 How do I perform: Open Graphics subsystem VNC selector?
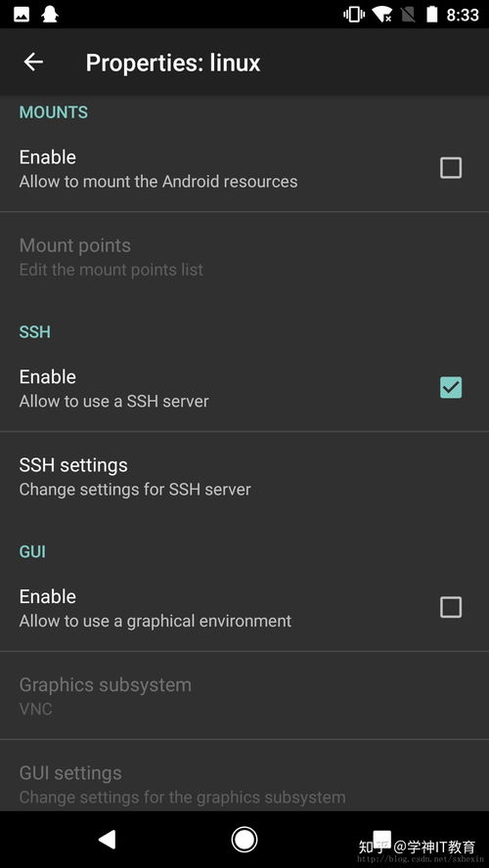pos(244,695)
